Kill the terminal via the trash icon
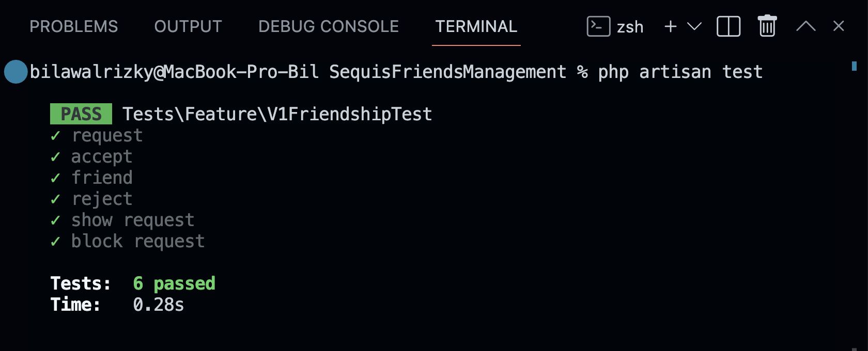Image resolution: width=868 pixels, height=351 pixels. [x=767, y=26]
